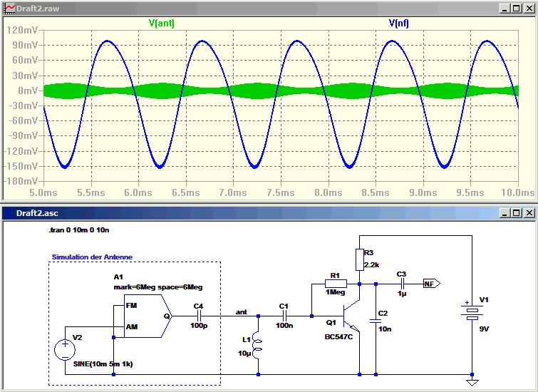The width and height of the screenshot is (538, 392).
Task: Click the 'Simulation der Antenne' comment text
Action: (x=92, y=257)
